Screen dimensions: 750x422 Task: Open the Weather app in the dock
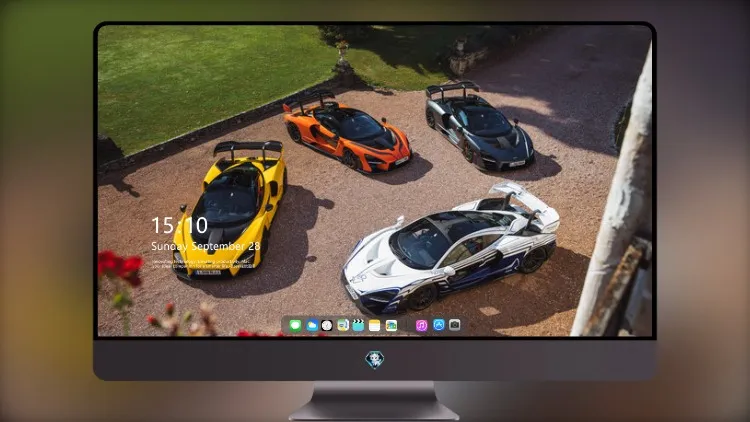[312, 325]
